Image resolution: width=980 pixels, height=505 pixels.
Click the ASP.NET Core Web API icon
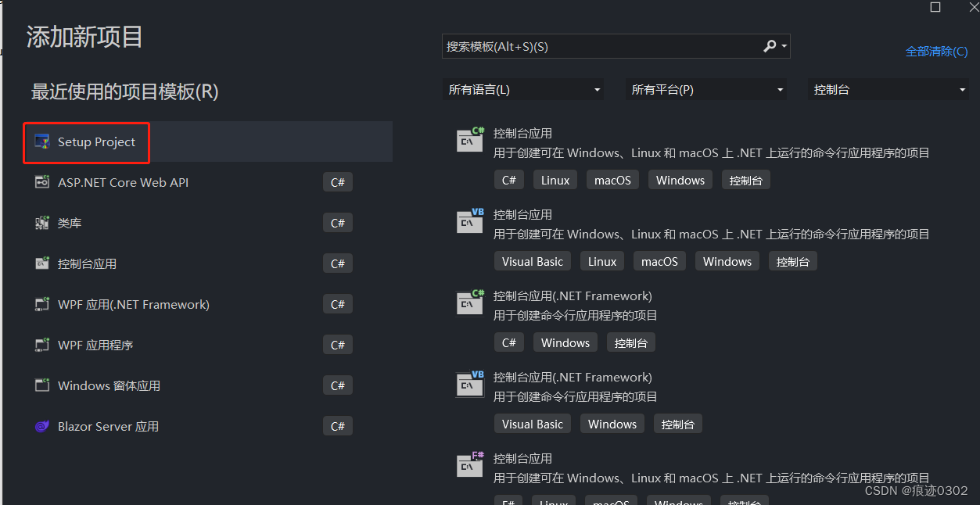pos(42,182)
